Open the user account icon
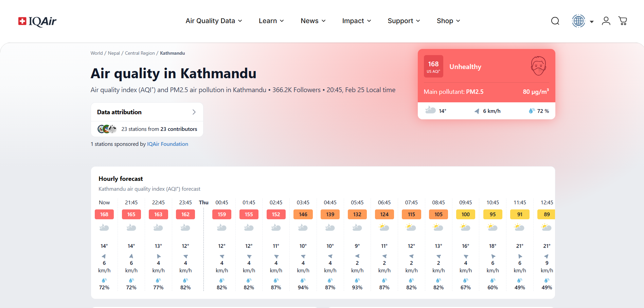The height and width of the screenshot is (308, 644). coord(606,21)
